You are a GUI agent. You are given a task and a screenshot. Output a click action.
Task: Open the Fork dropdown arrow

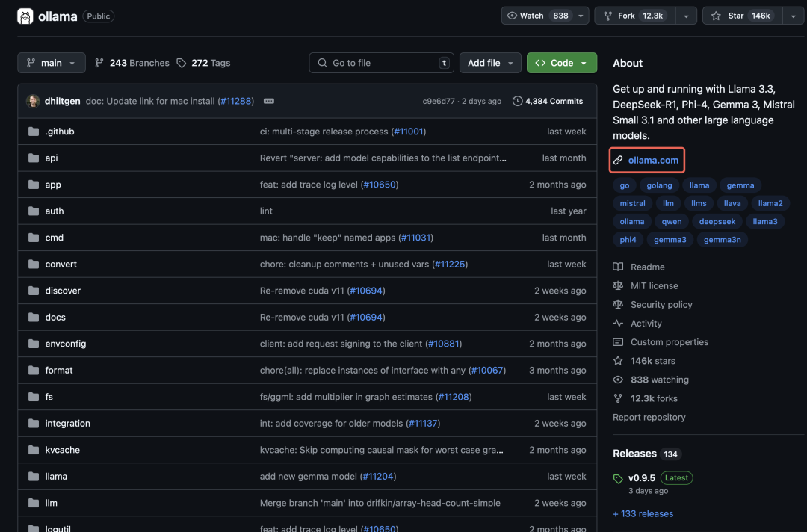[x=686, y=16]
